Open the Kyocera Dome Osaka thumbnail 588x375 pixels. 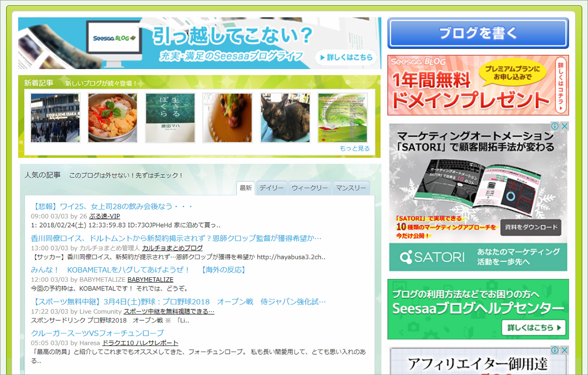click(x=55, y=118)
